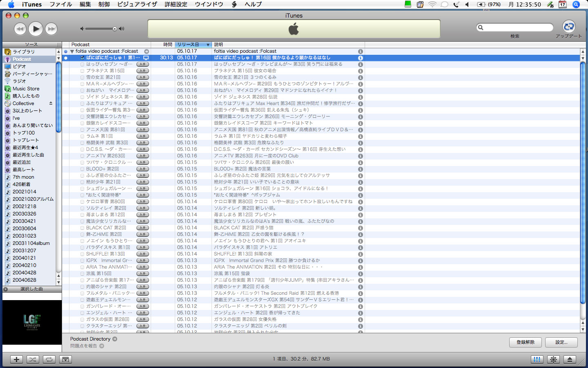Screen dimensions: 588x368
Task: Click the low-volume speaker icon
Action: click(82, 29)
